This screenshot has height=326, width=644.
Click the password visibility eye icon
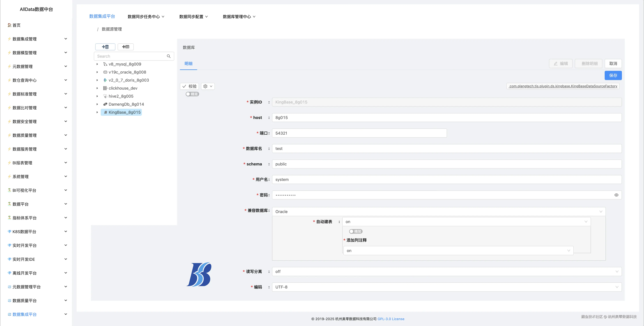point(617,195)
